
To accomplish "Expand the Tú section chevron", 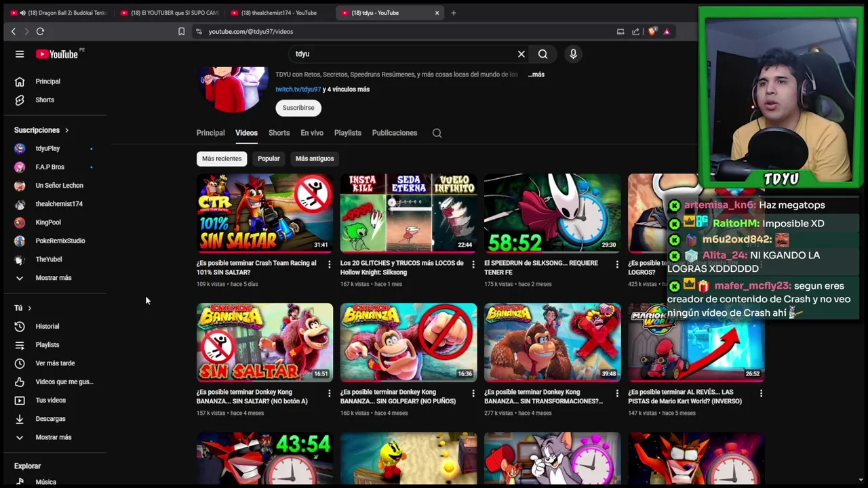I will (x=29, y=308).
